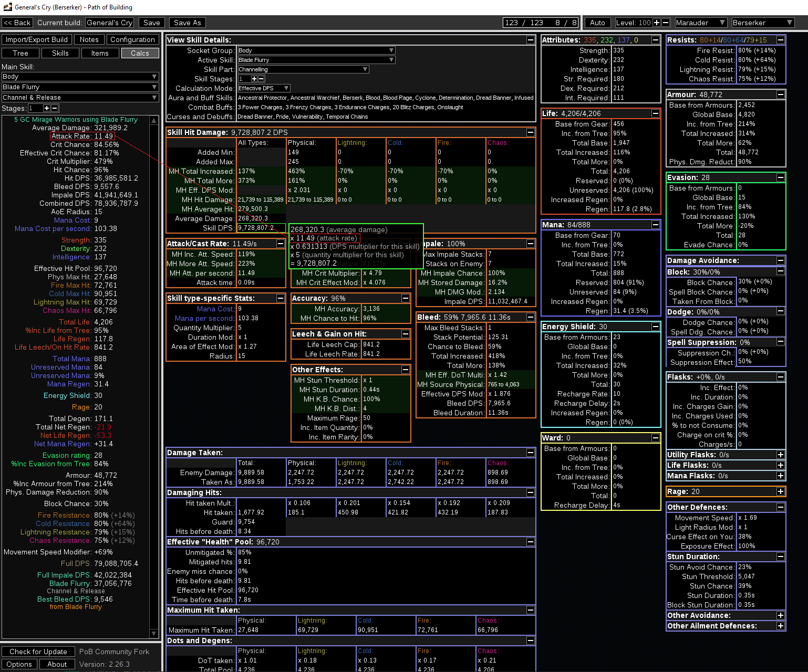Collapse the Accuracy section

tap(406, 298)
